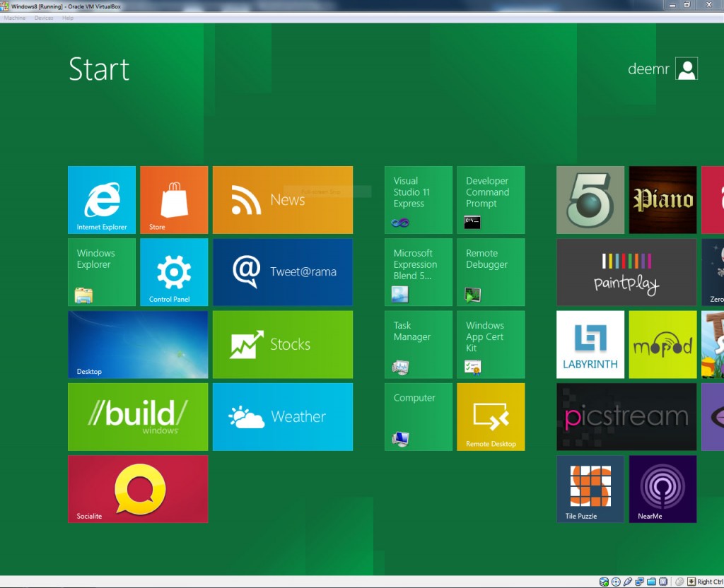Launch the Remote Debugger

[490, 272]
